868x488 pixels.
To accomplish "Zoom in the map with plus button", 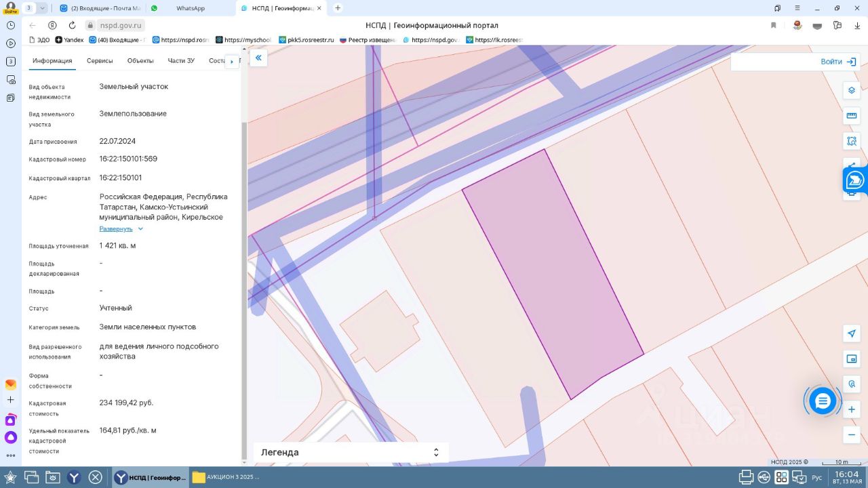I will [x=852, y=409].
